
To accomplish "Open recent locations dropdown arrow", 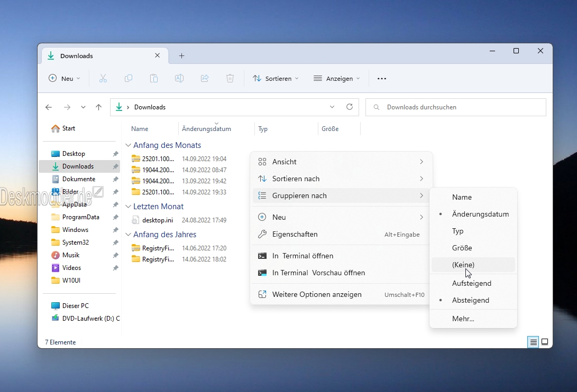I will (83, 107).
